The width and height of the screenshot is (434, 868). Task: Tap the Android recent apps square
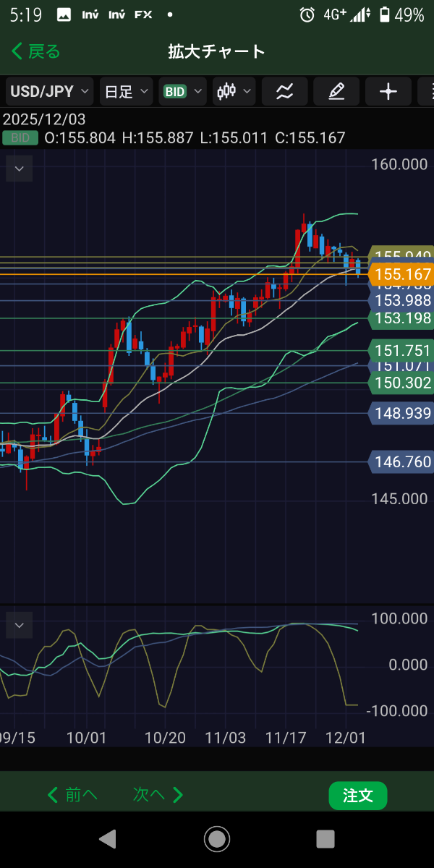point(325,838)
